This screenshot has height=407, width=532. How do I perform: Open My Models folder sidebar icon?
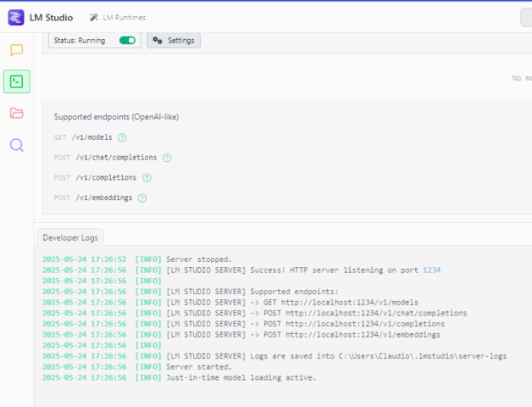point(17,113)
